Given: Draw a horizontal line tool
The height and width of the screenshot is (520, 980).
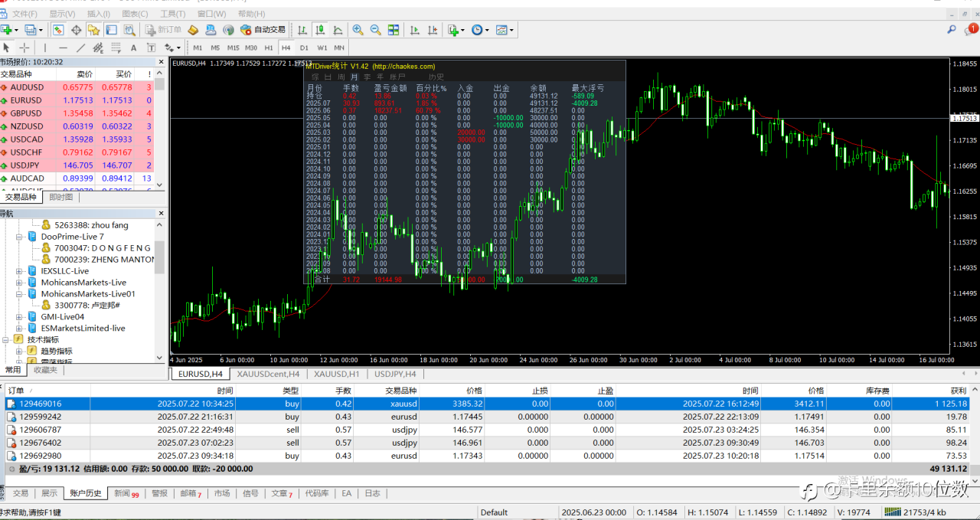Looking at the screenshot, I should [64, 47].
